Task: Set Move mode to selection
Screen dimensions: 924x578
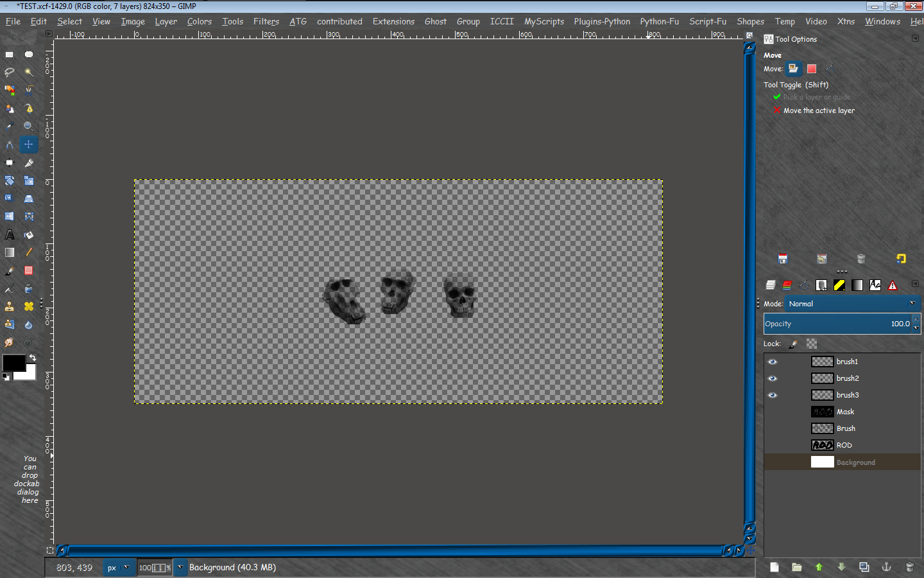Action: (812, 69)
